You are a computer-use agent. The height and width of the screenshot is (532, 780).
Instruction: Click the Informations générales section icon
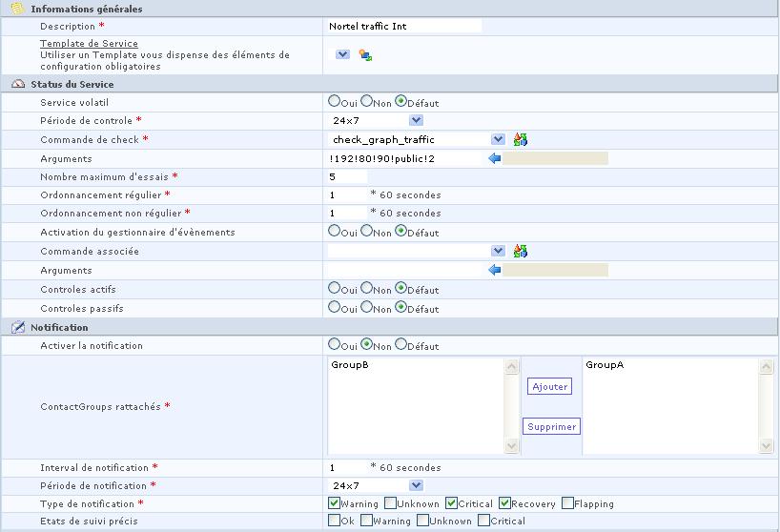(17, 9)
